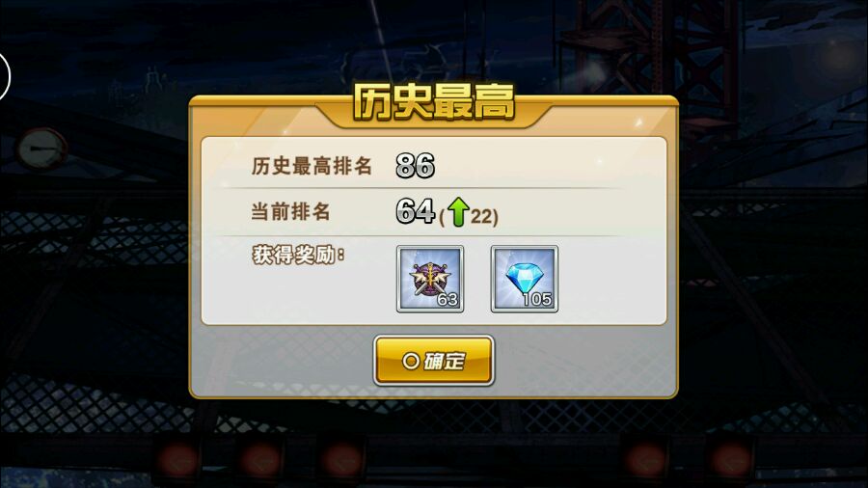Tap the 105 count on diamond reward
The width and height of the screenshot is (868, 488).
point(537,299)
